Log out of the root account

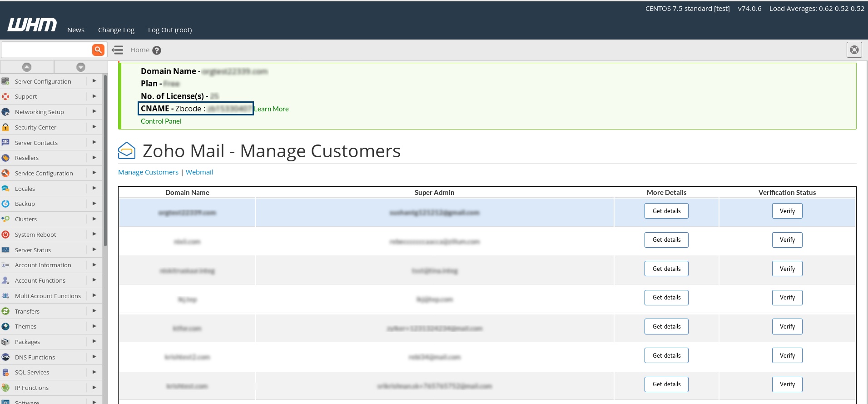pyautogui.click(x=170, y=30)
